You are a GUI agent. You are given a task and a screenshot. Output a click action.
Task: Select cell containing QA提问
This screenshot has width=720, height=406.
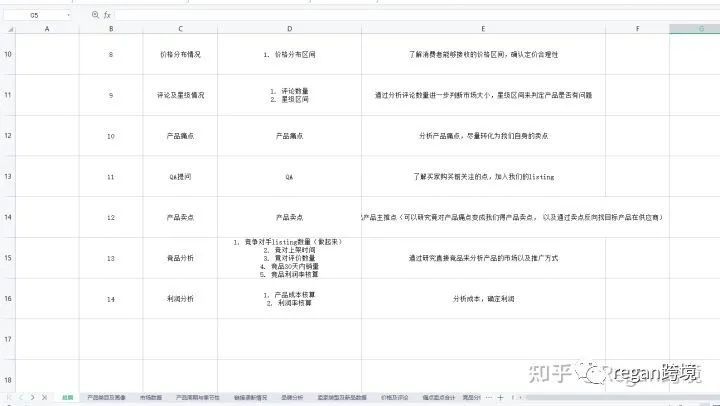pyautogui.click(x=180, y=176)
